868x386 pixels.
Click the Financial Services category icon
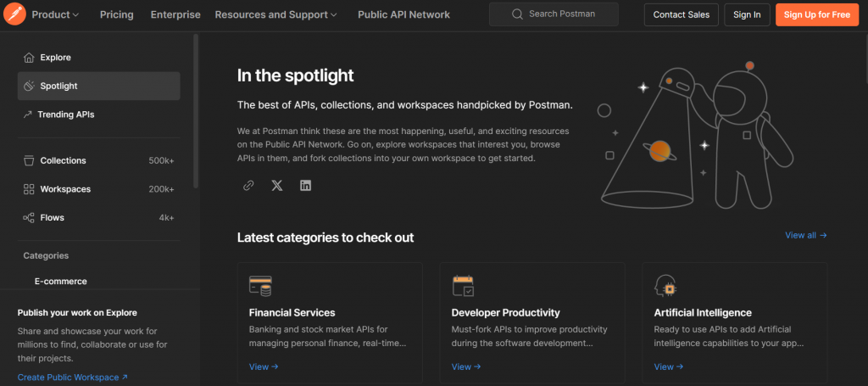tap(260, 285)
